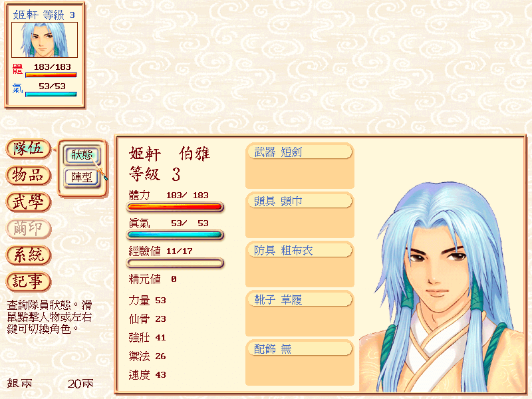The height and width of the screenshot is (399, 532).
Task: Click the empty 經驗值 experience bar
Action: [175, 263]
